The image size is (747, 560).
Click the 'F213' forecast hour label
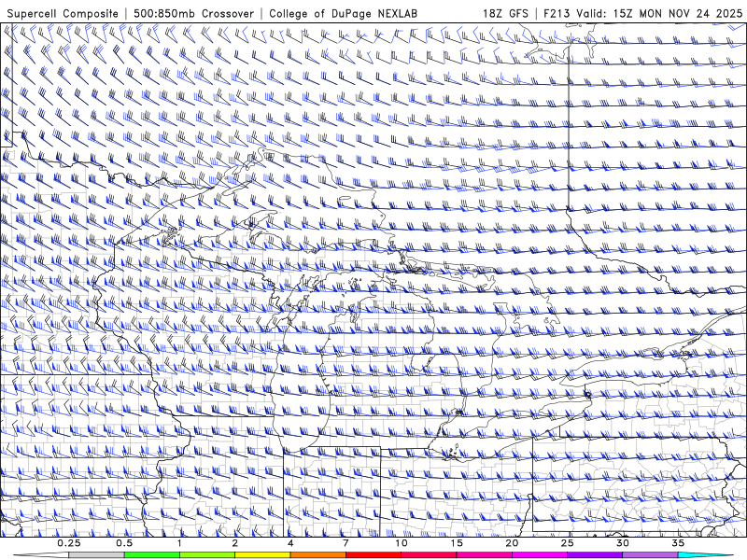pyautogui.click(x=557, y=14)
